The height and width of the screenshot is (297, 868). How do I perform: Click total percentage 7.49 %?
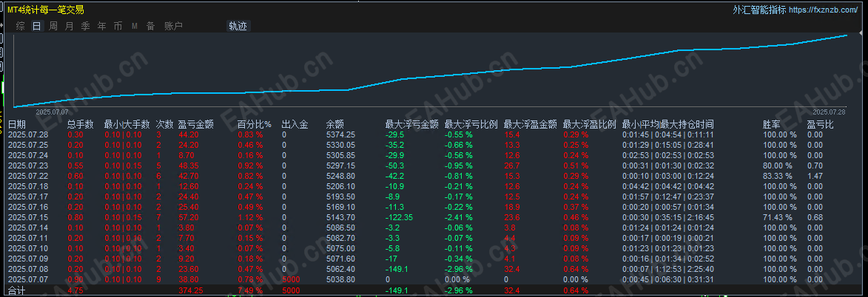click(250, 290)
